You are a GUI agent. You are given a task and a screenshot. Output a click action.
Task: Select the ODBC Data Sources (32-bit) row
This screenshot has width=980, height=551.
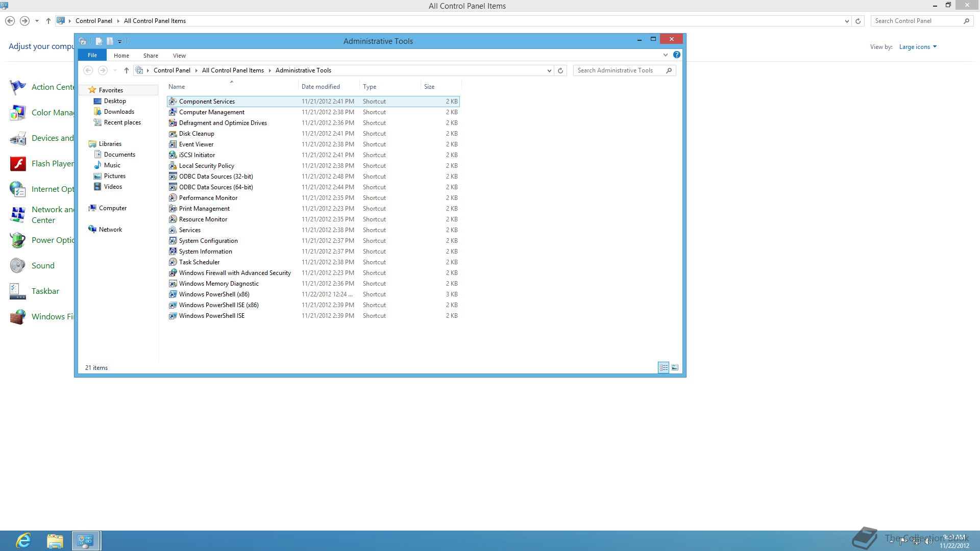[x=313, y=177]
